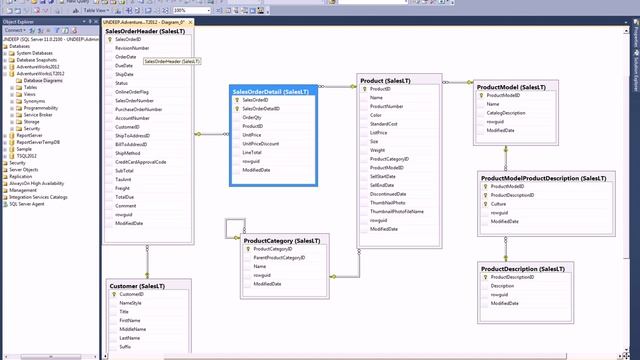Click the pin icon of Object Explorer
Image resolution: width=640 pixels, height=360 pixels.
click(90, 22)
